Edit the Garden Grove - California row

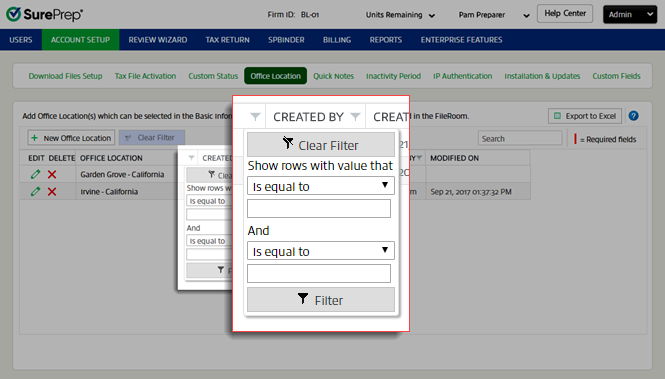click(x=36, y=174)
